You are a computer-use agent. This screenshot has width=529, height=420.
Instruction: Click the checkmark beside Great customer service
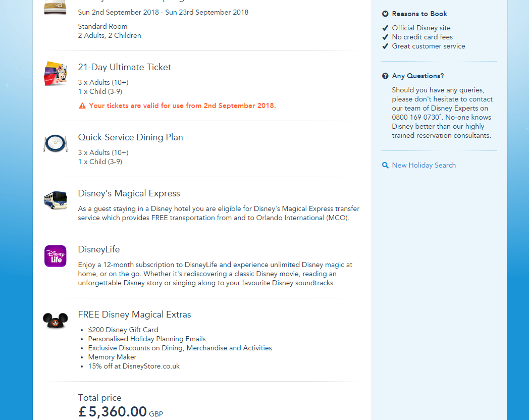[386, 46]
